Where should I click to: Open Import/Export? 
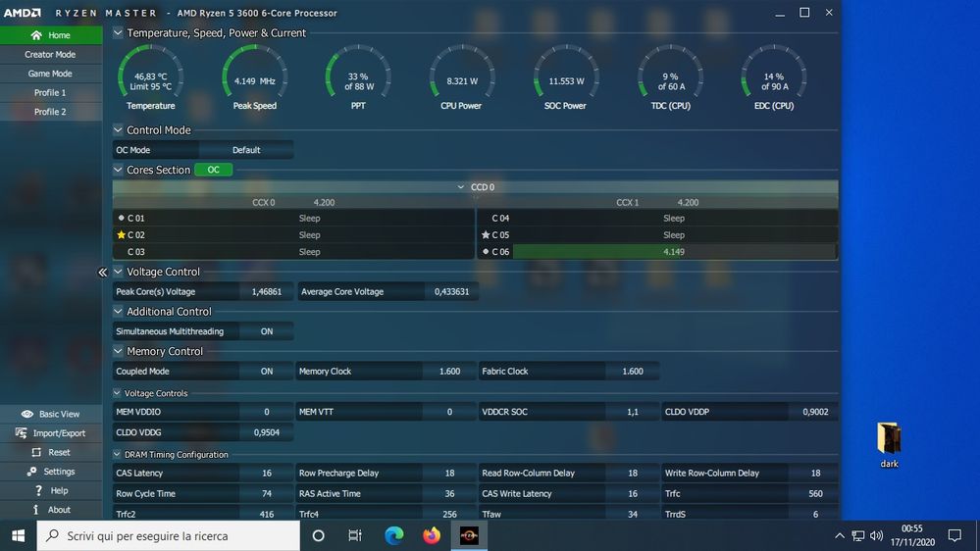pos(51,433)
